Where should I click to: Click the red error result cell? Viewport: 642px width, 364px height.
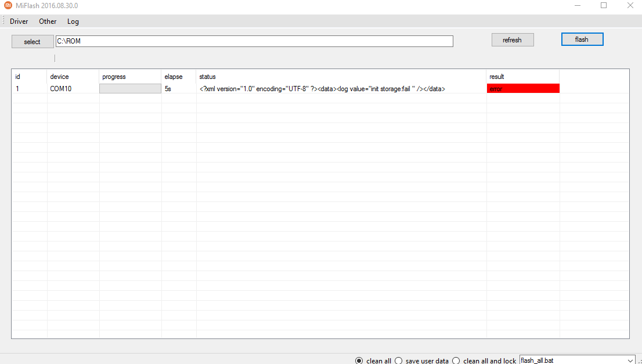tap(523, 88)
